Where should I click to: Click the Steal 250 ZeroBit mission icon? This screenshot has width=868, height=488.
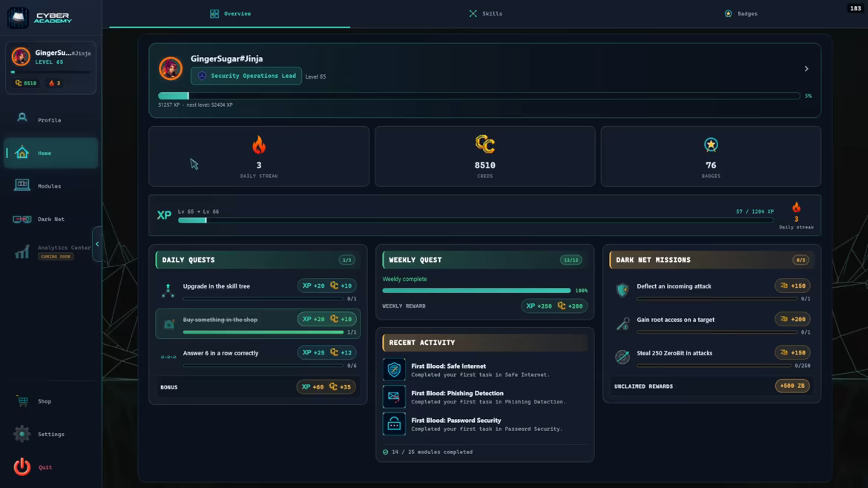tap(622, 357)
